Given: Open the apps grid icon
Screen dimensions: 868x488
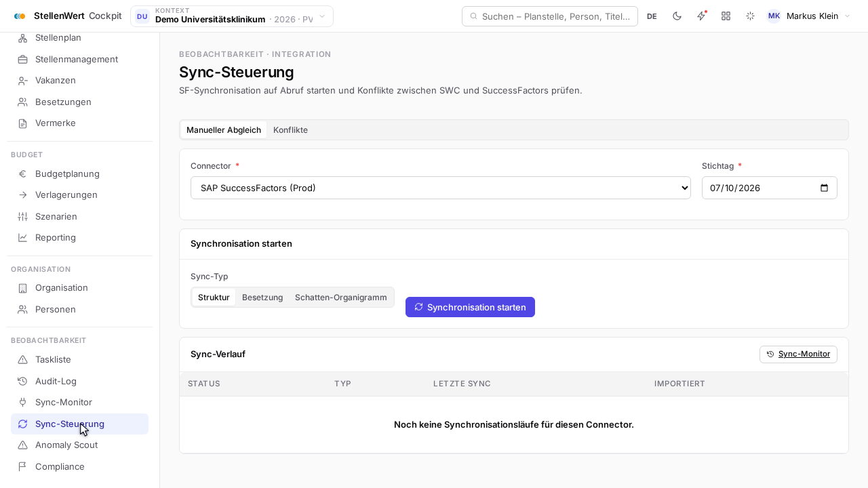Looking at the screenshot, I should (726, 16).
